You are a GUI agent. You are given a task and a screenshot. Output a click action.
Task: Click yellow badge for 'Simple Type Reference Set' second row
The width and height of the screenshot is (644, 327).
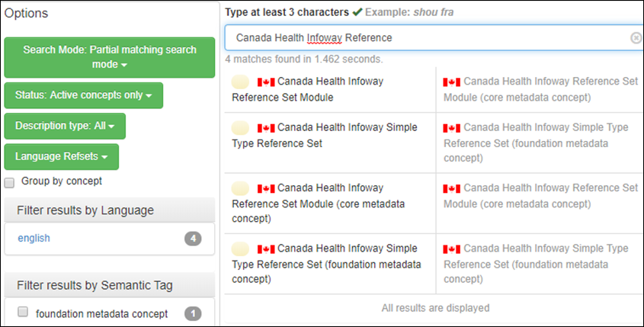(x=240, y=128)
